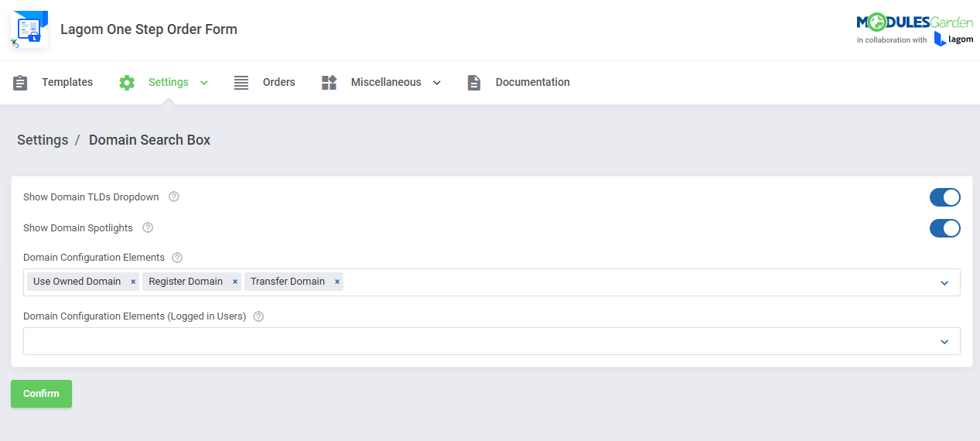Click the empty Logged in Users multi-select field
The height and width of the screenshot is (441, 980).
[x=492, y=341]
